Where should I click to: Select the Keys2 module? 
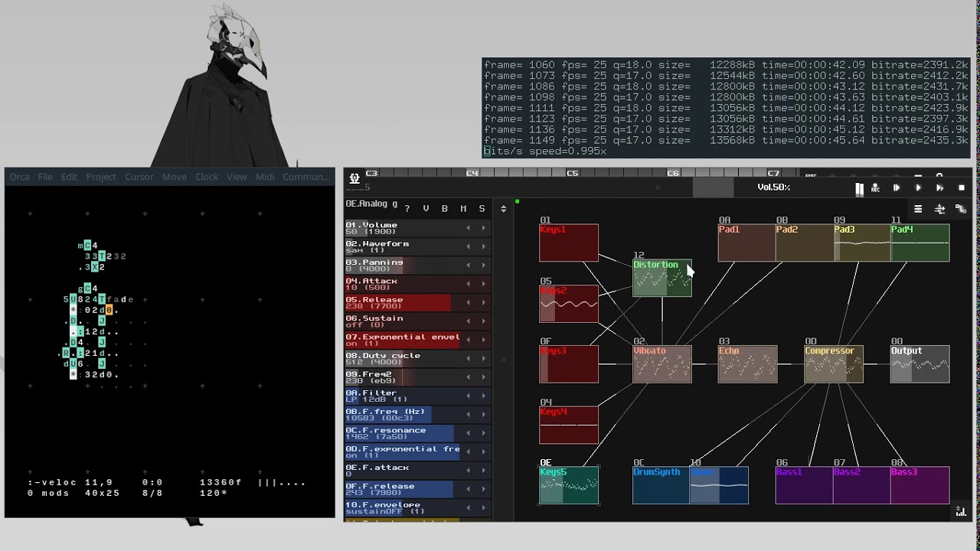pos(569,304)
